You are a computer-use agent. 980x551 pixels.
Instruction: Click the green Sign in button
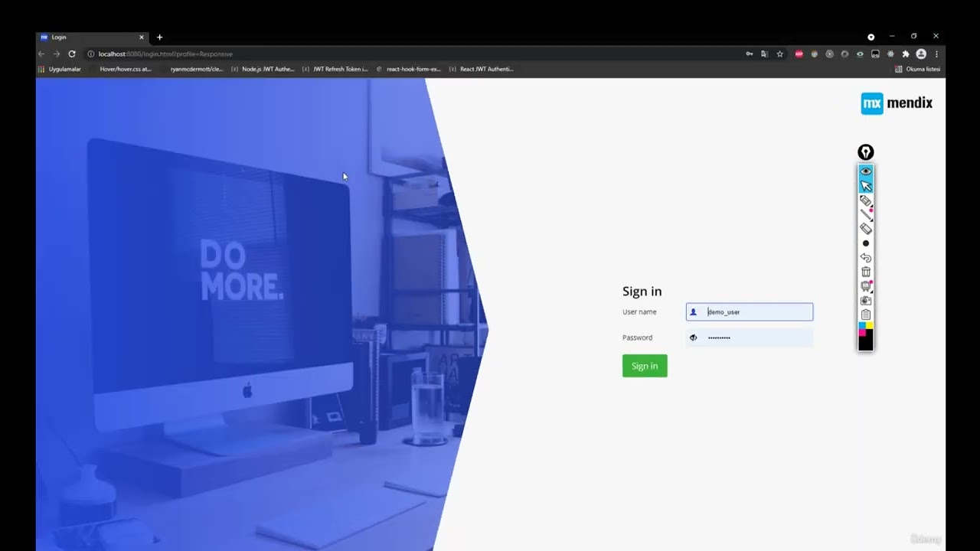(645, 366)
